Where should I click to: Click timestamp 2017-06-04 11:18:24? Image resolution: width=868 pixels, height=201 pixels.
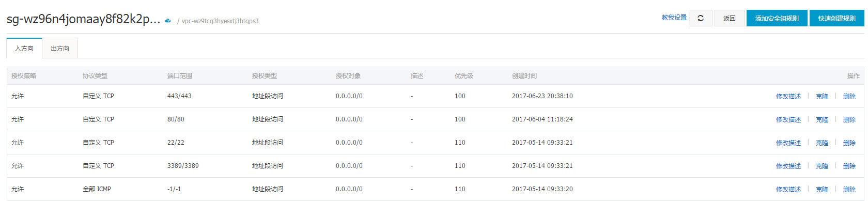pos(542,119)
